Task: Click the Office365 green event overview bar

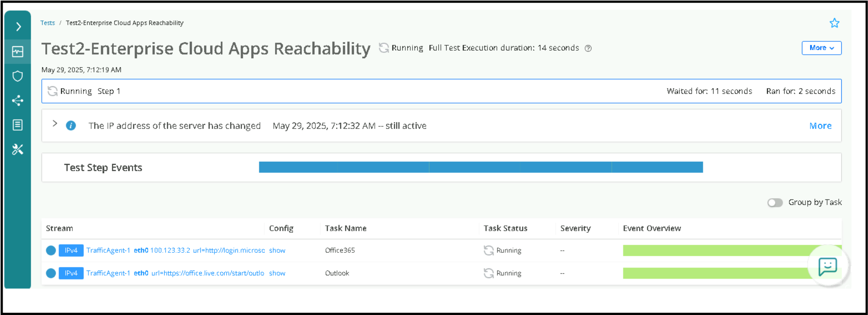Action: coord(715,251)
